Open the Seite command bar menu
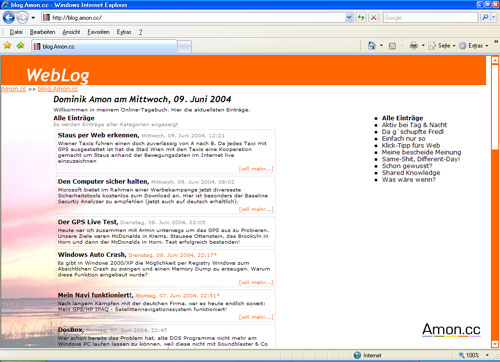This screenshot has width=500, height=362. tap(442, 46)
